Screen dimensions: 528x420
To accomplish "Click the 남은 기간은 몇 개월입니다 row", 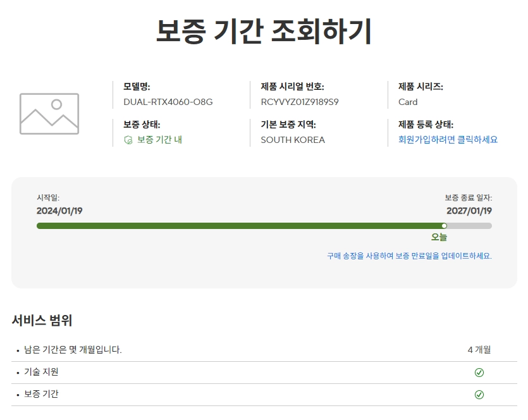I will coord(264,350).
